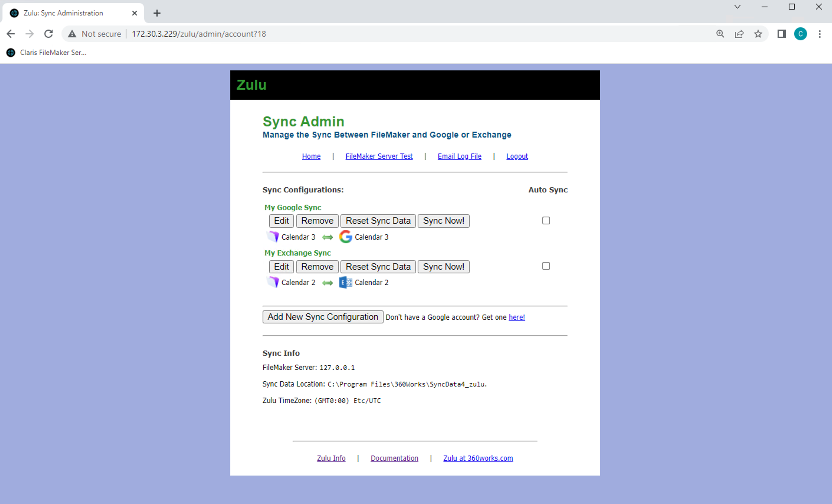Edit the My Google Sync configuration
The width and height of the screenshot is (832, 504).
point(281,221)
